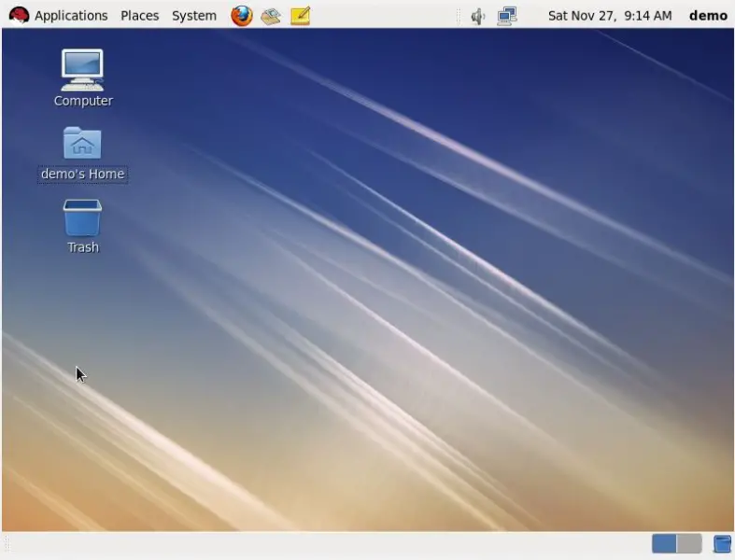Click the empty window list area

click(x=327, y=544)
